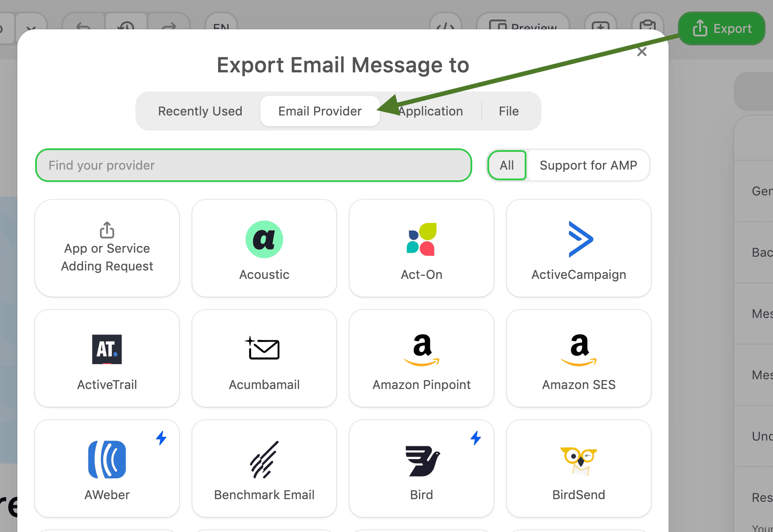Select the Email Provider tab
Image resolution: width=773 pixels, height=532 pixels.
tap(320, 111)
